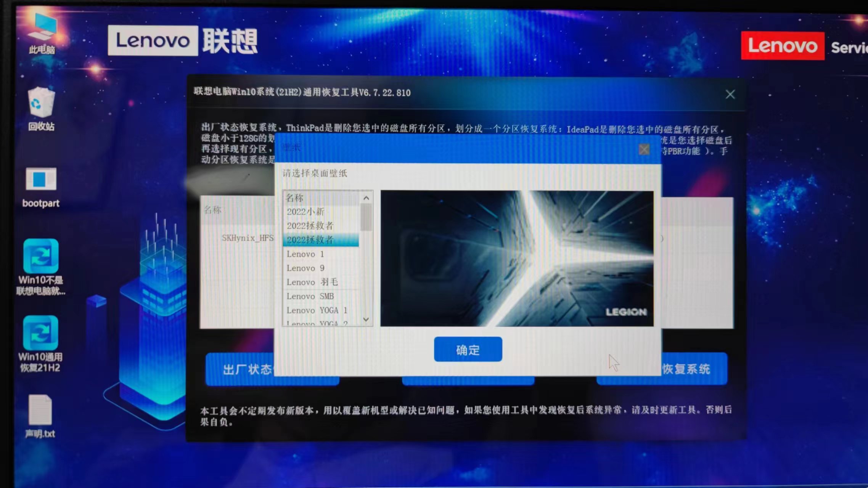Image resolution: width=868 pixels, height=488 pixels.
Task: Click the SKHynix_HFS disk entry in recovery tool
Action: pyautogui.click(x=248, y=238)
